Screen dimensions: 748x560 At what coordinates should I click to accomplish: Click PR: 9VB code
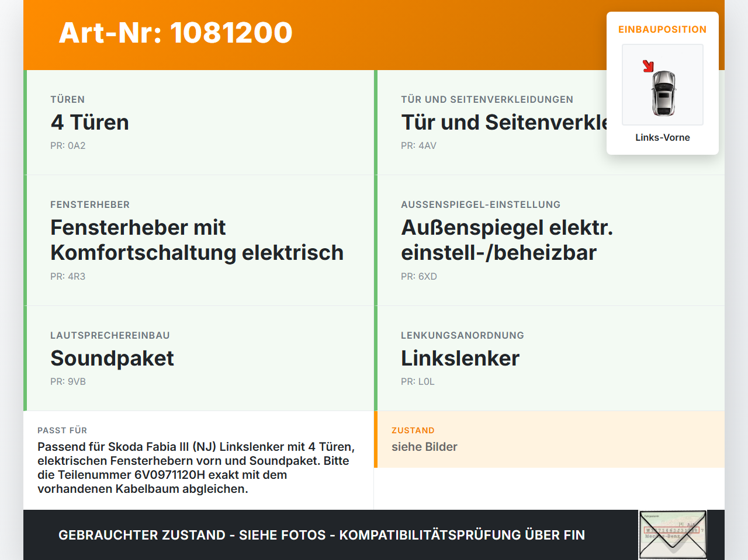68,381
